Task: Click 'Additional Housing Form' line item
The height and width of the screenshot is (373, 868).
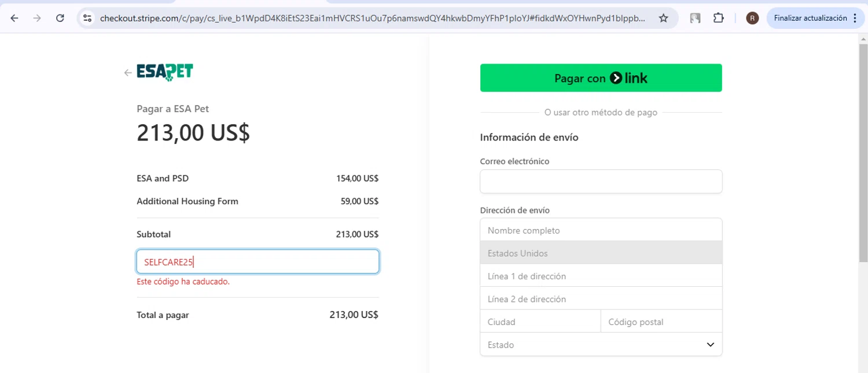Action: pyautogui.click(x=187, y=201)
